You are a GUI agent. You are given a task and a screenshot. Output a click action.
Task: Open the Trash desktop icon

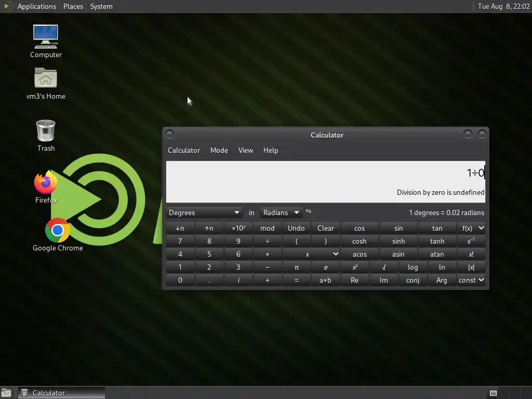46,136
